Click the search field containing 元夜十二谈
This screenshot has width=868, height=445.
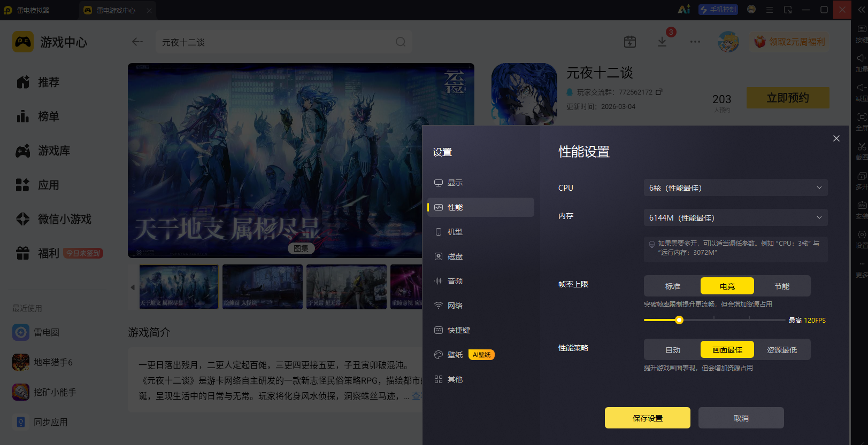point(283,42)
